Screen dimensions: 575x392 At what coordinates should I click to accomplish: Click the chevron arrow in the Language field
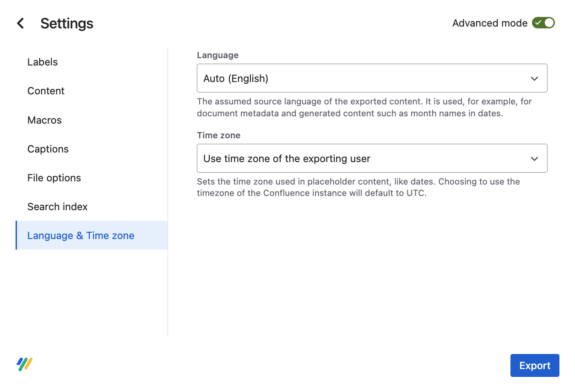pos(534,78)
